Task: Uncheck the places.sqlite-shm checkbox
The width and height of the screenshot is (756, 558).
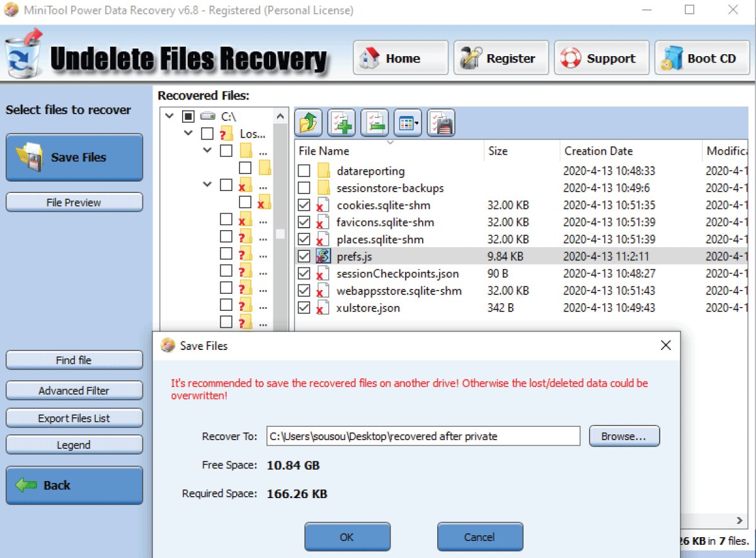Action: click(x=304, y=240)
